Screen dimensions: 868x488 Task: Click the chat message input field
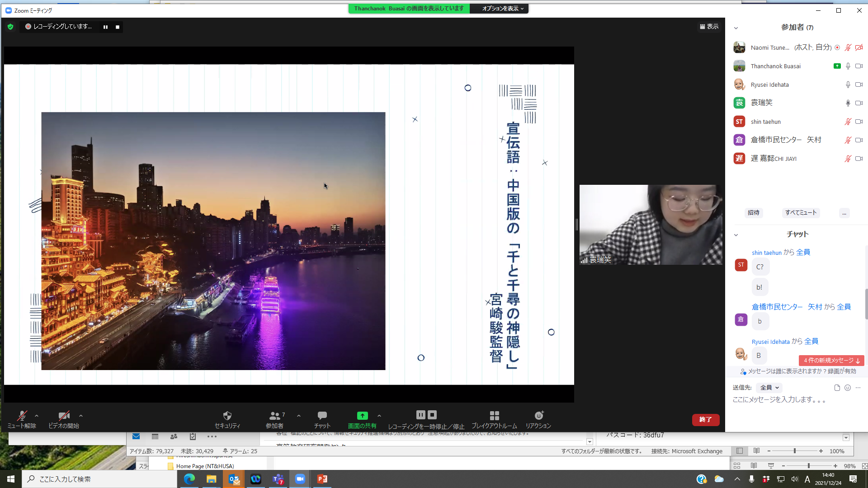tap(797, 400)
